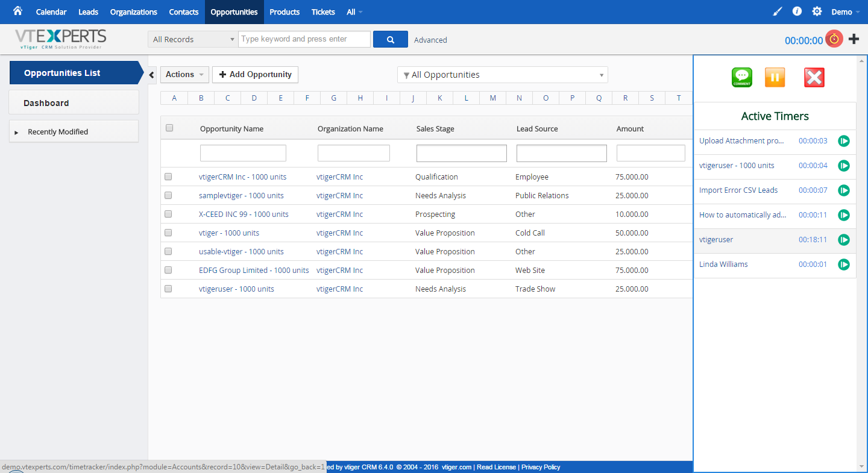Click the search magnifier button
Viewport: 868px width, 473px height.
click(x=391, y=39)
